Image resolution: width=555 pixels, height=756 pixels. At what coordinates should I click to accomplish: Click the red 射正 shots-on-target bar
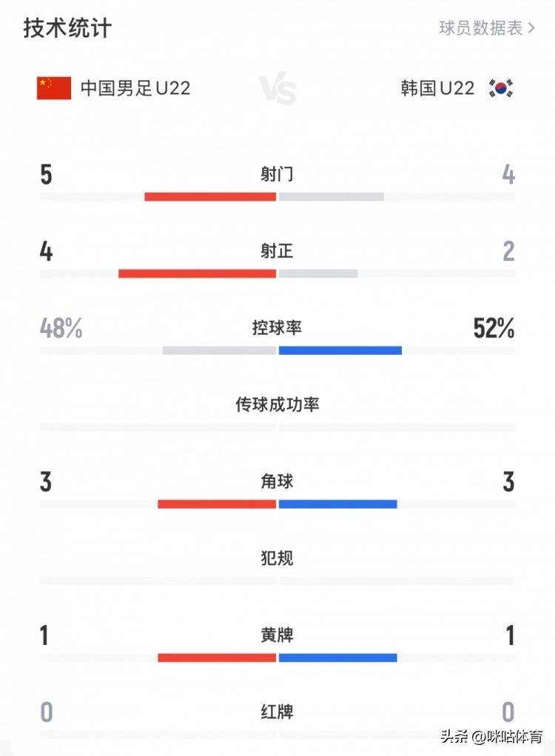click(197, 273)
